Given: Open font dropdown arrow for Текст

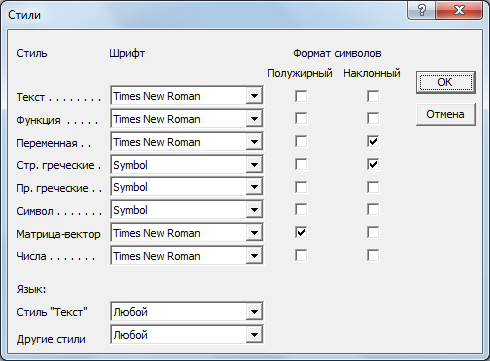Looking at the screenshot, I should [x=254, y=96].
